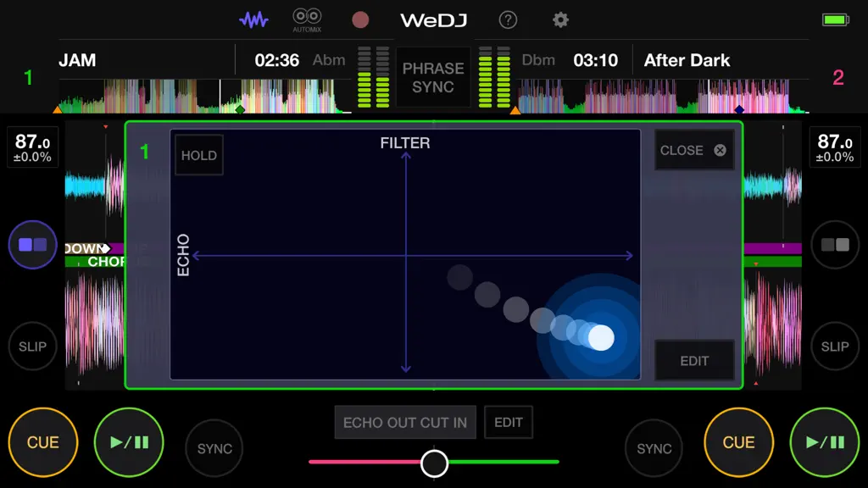Screen dimensions: 868x488
Task: Click the crossfader knob
Action: click(434, 463)
